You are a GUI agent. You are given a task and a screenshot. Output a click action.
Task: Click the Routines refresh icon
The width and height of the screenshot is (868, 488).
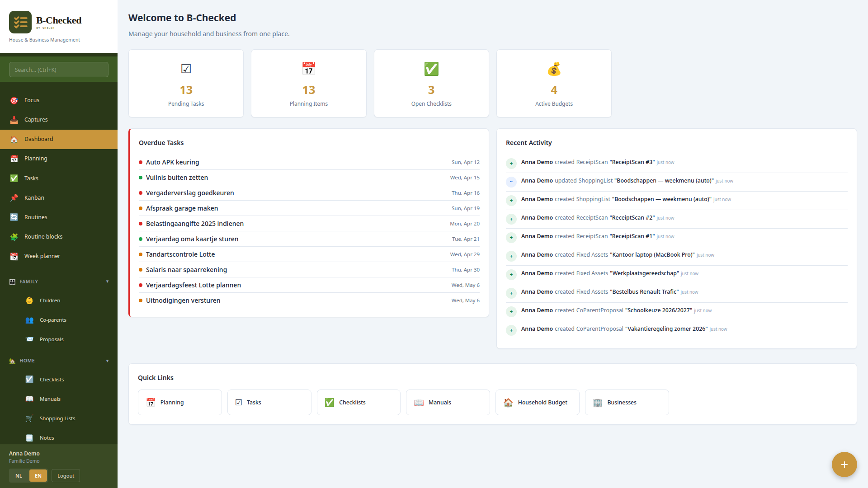14,217
